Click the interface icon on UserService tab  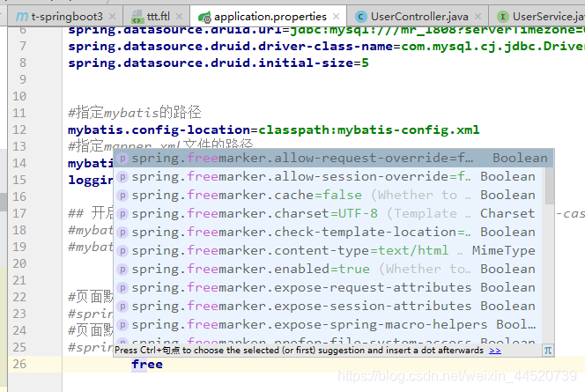pyautogui.click(x=502, y=17)
